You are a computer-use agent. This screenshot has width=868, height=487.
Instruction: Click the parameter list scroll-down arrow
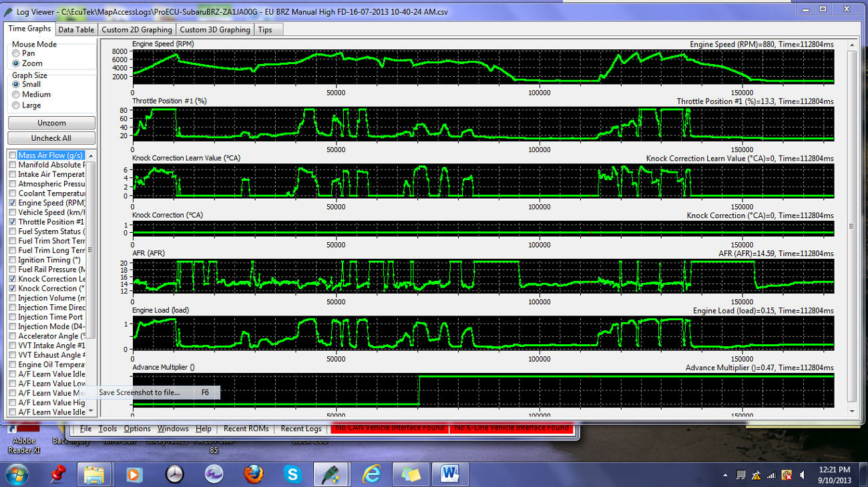pos(91,412)
